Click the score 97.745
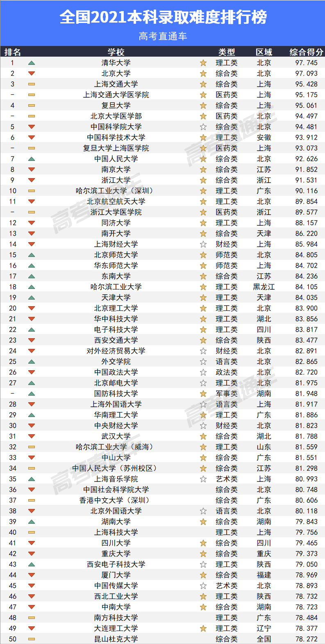 click(306, 63)
